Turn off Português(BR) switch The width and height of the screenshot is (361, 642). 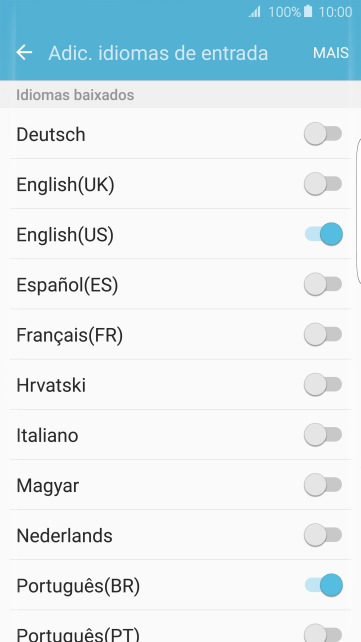coord(323,585)
